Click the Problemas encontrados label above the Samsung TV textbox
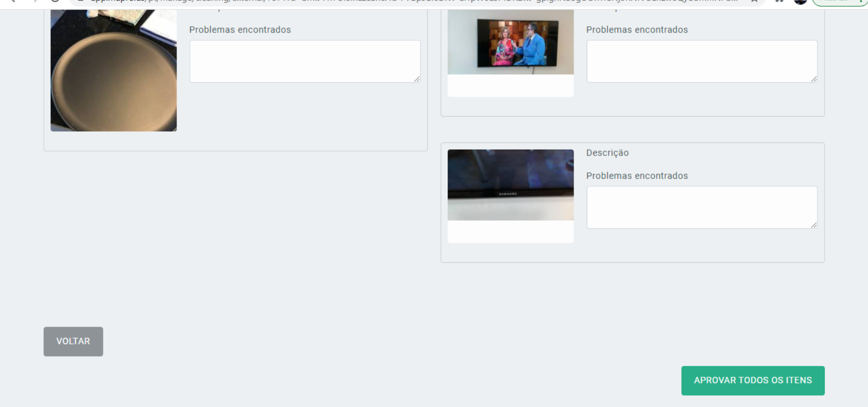 pos(637,176)
